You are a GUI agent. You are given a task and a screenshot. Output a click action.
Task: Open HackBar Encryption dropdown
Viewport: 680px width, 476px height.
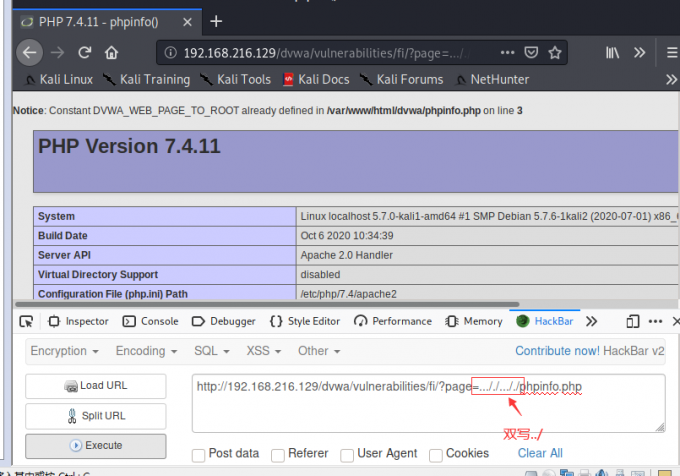point(64,351)
